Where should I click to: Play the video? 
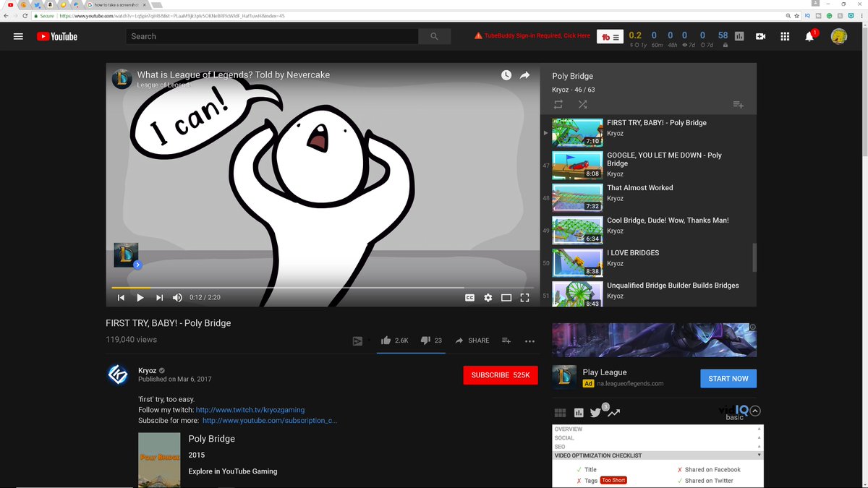[x=140, y=297]
